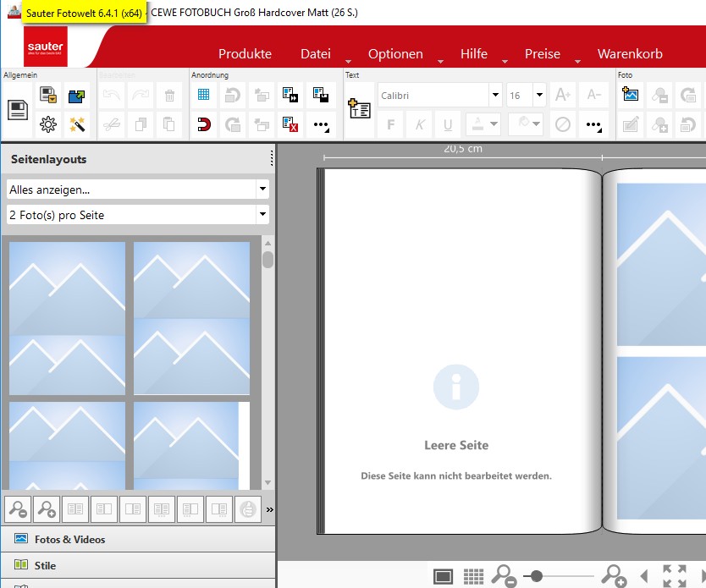Expand the 'Alles anzeigen...' dropdown
This screenshot has width=706, height=588.
point(262,190)
